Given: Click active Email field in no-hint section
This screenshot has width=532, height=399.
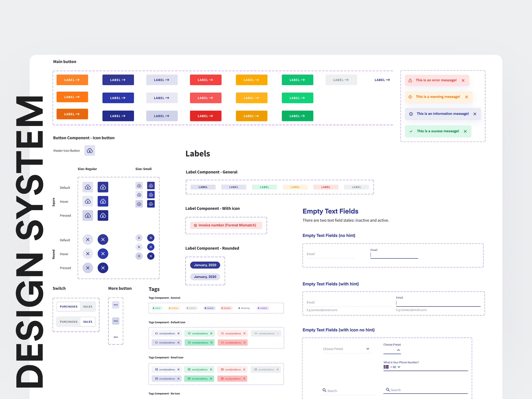Looking at the screenshot, I should [x=394, y=254].
